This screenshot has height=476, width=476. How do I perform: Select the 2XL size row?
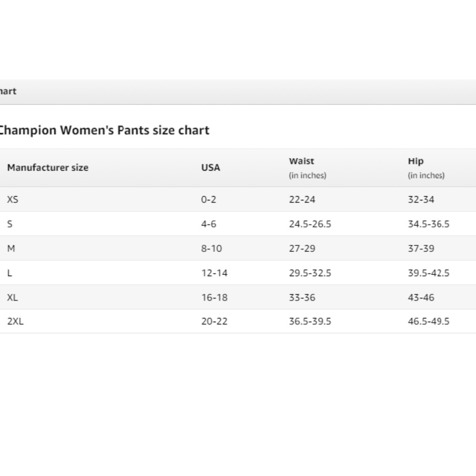238,321
